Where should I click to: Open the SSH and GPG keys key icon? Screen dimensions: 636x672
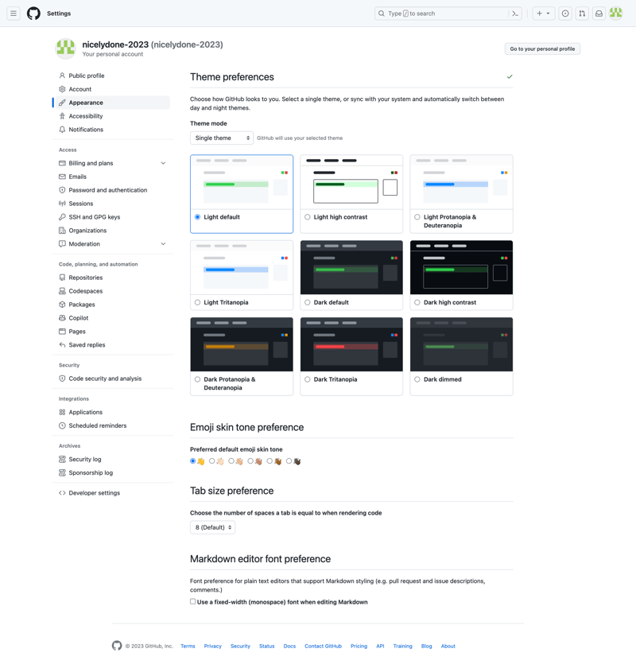click(x=61, y=216)
